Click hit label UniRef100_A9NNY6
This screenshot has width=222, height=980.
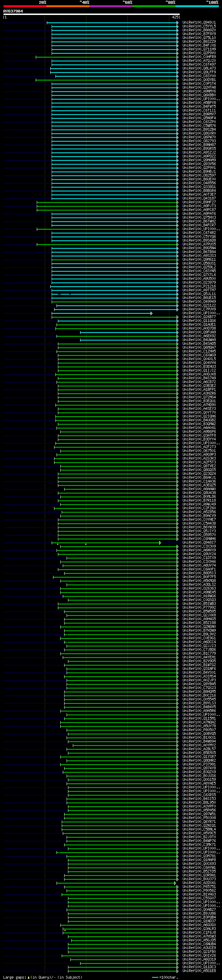(199, 91)
